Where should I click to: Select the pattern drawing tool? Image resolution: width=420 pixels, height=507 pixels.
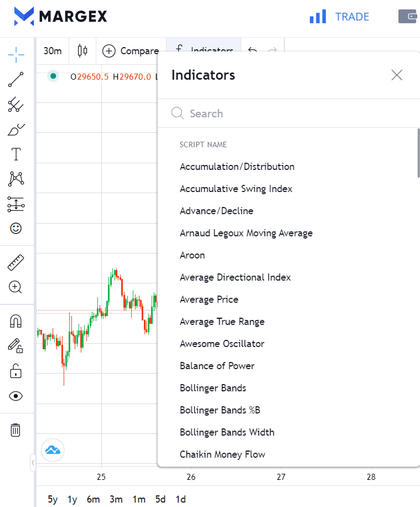pos(16,179)
